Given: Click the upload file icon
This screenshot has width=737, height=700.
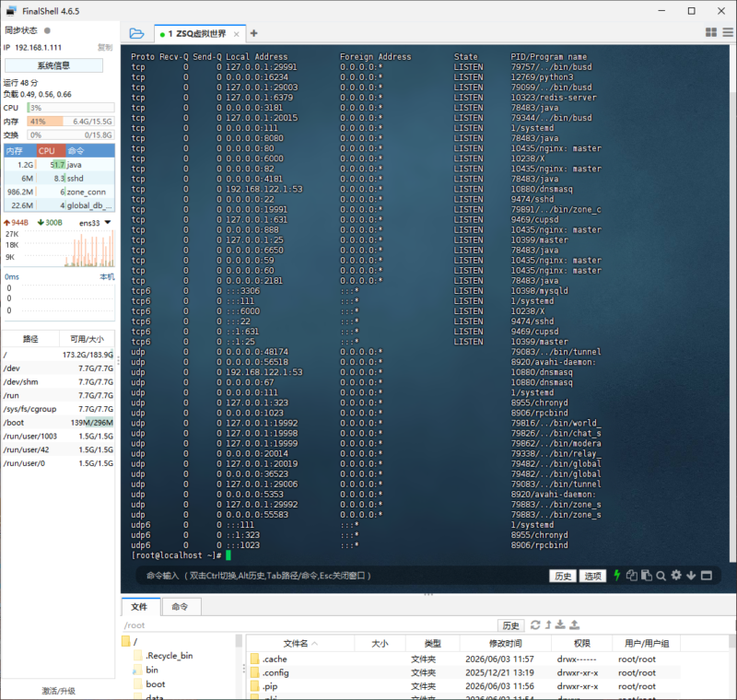Looking at the screenshot, I should tap(574, 624).
